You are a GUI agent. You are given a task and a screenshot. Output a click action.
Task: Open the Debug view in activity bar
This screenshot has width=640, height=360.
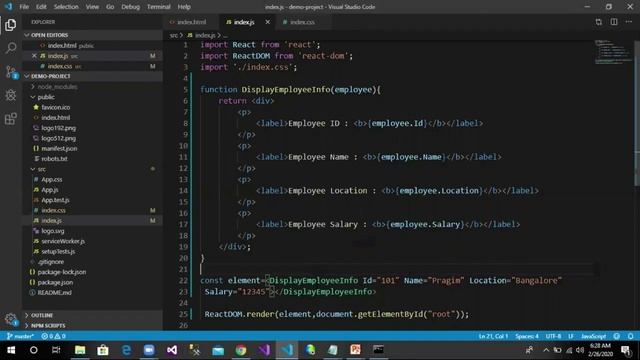pyautogui.click(x=11, y=95)
